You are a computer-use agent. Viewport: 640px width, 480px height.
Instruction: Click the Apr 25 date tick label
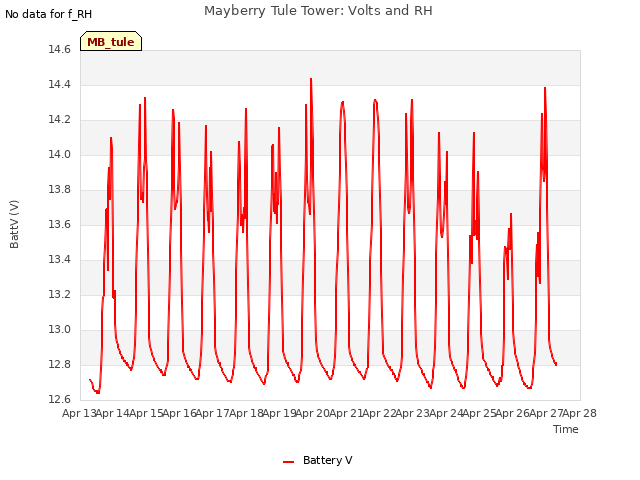click(480, 413)
